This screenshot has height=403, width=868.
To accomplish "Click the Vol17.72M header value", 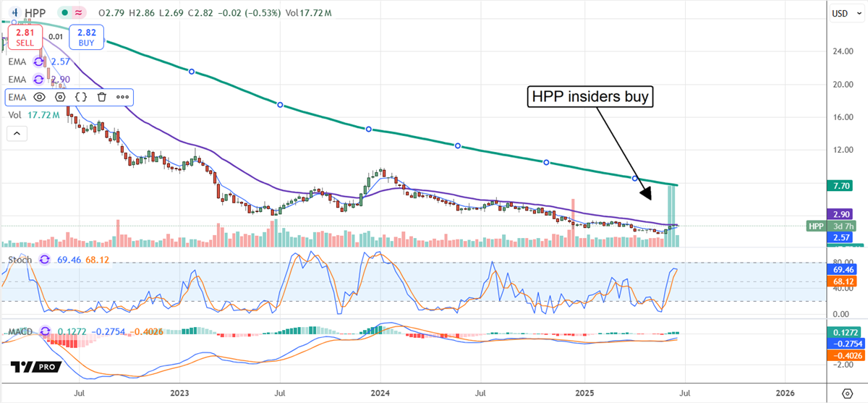I will click(x=310, y=13).
